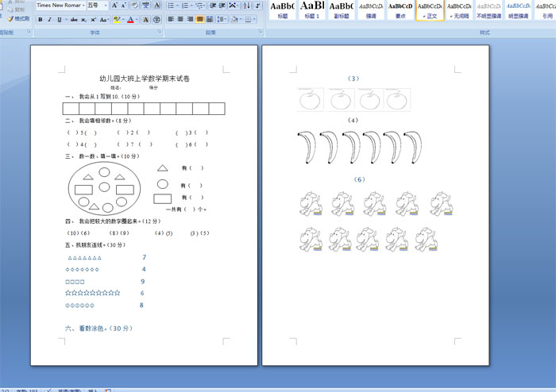
Task: Toggle Bold formatting
Action: coord(40,20)
